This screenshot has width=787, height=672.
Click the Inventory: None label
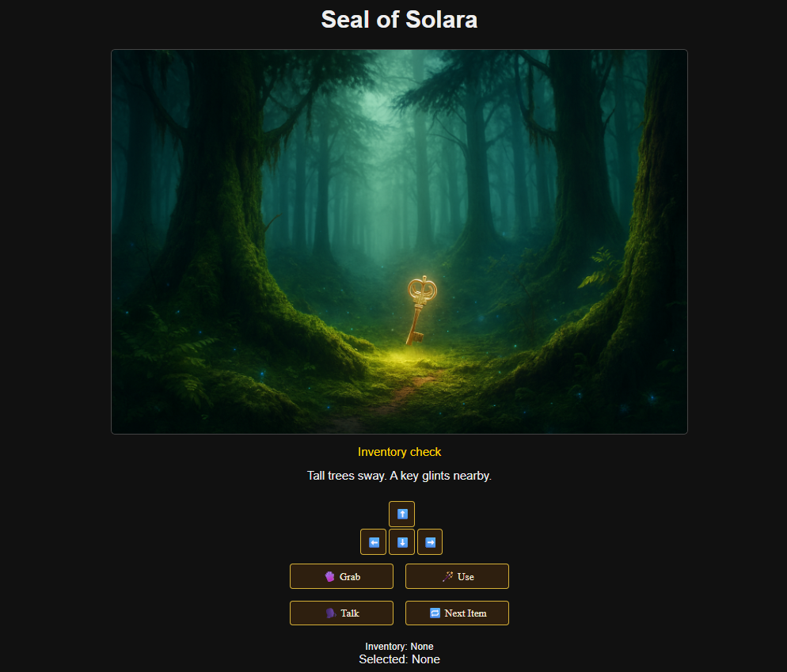click(399, 647)
